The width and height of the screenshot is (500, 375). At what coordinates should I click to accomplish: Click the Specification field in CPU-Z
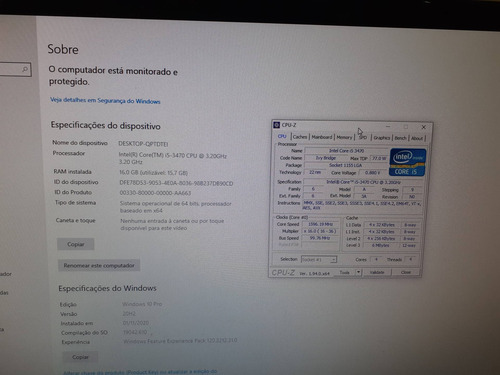[363, 182]
